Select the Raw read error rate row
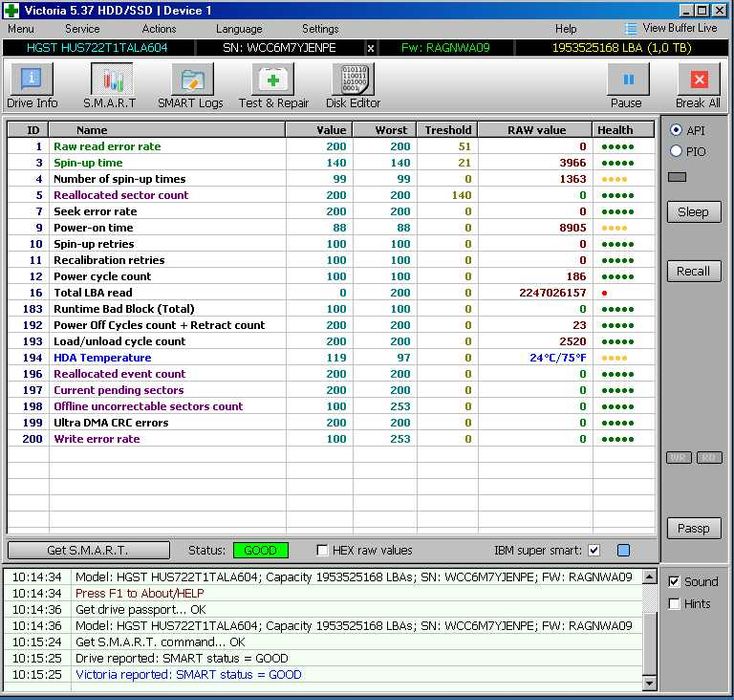 click(331, 147)
